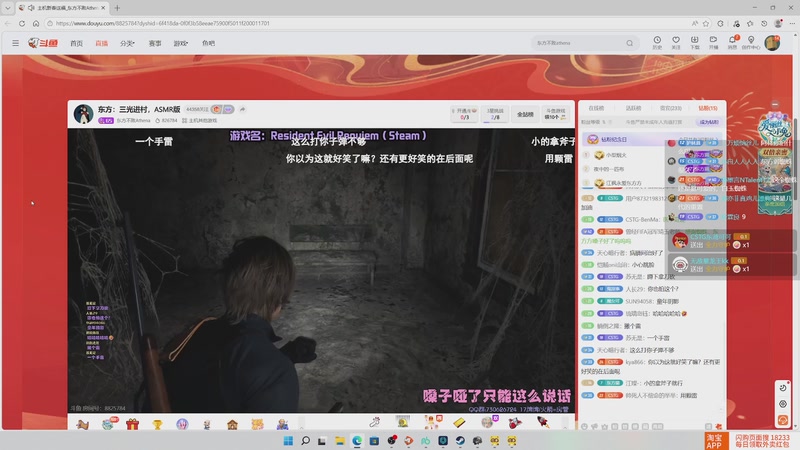Image resolution: width=800 pixels, height=450 pixels.
Task: Switch to the 活跃榜 tab
Action: [x=633, y=108]
